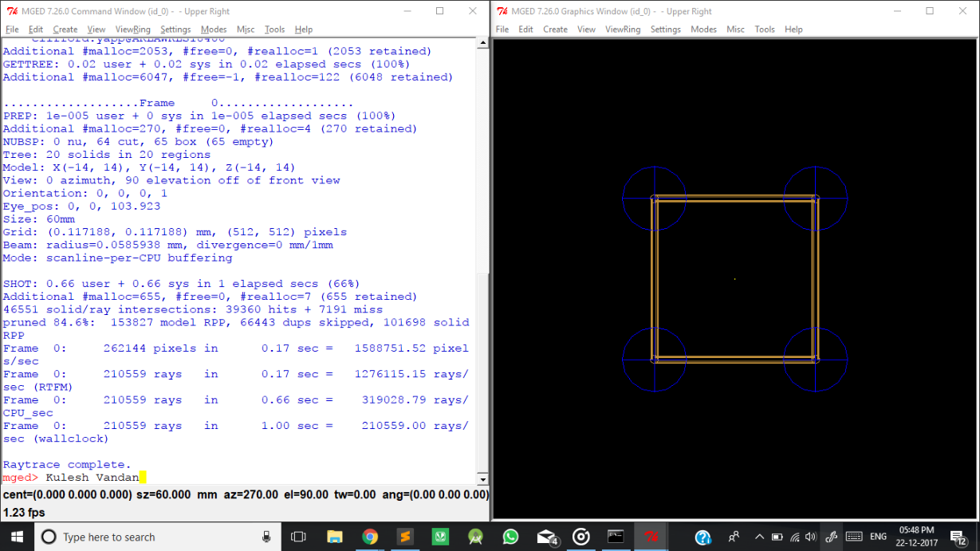Open the Windows Start menu
The width and height of the screenshot is (980, 551).
point(16,537)
